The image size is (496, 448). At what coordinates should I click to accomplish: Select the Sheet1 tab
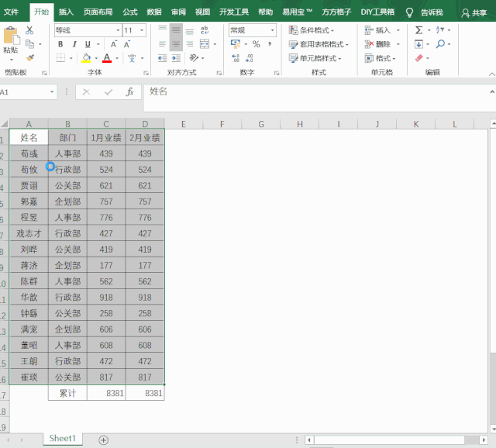pos(63,439)
